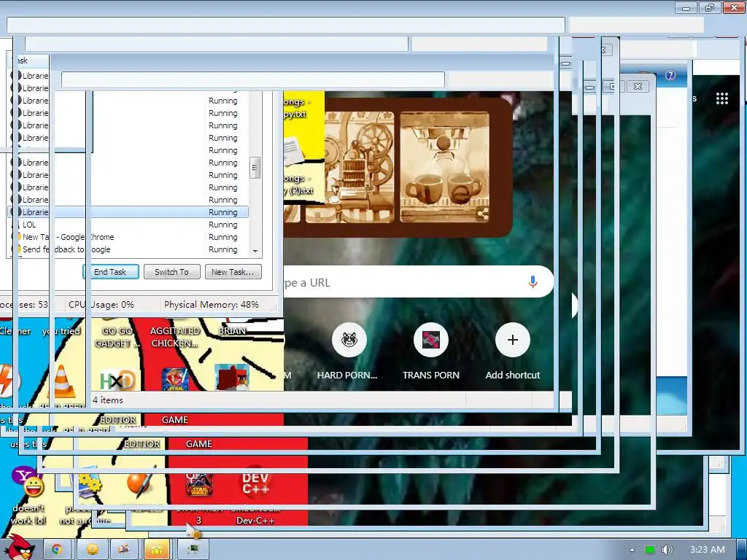Click the 4 items status text
The image size is (747, 560).
pyautogui.click(x=108, y=400)
